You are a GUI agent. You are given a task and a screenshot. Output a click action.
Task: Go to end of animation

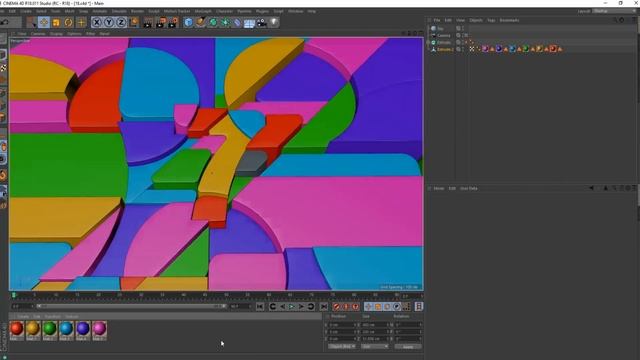tap(324, 307)
